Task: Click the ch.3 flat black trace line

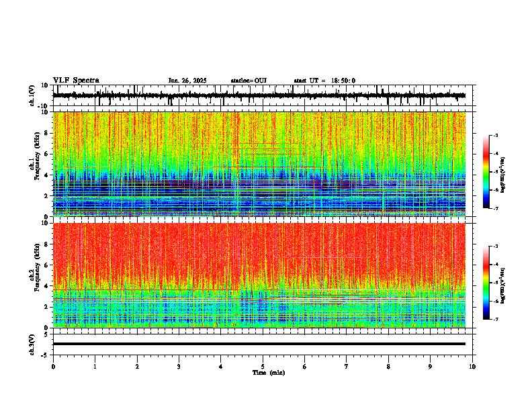Action: [x=259, y=344]
